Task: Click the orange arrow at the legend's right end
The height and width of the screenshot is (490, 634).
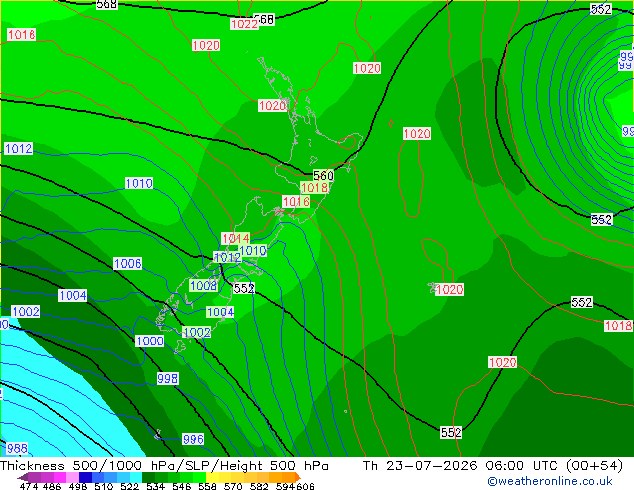Action: (x=297, y=477)
